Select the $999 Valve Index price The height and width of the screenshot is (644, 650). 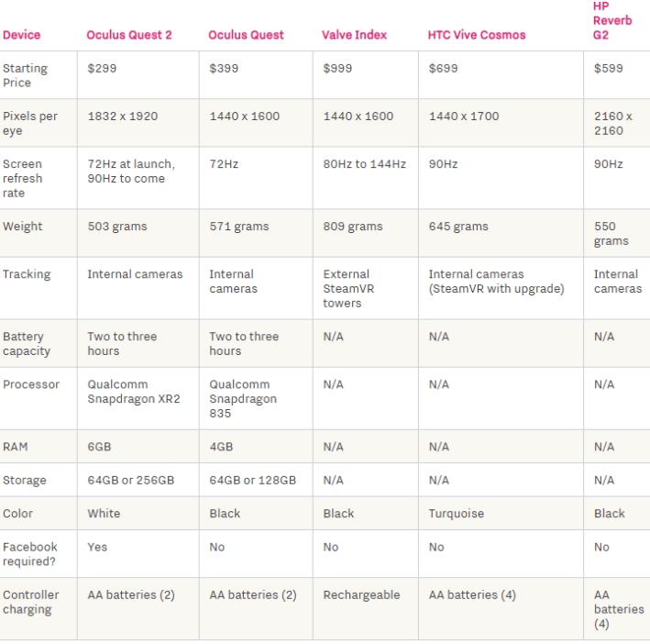(x=337, y=69)
